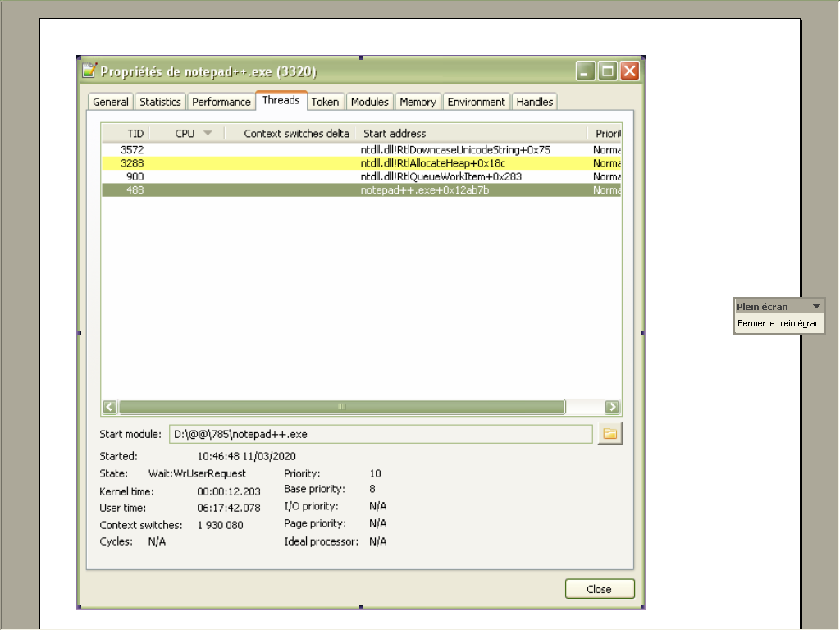This screenshot has height=630, width=840.
Task: Click ntdll.dll!RtlAllocateHeap+0x18c start address
Action: pyautogui.click(x=433, y=163)
